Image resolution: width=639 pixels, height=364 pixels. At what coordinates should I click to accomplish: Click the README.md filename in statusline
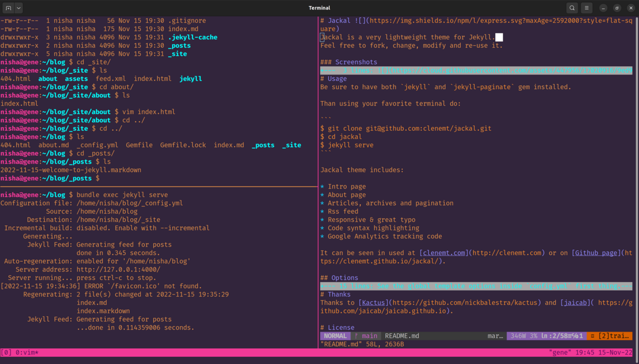pyautogui.click(x=402, y=336)
